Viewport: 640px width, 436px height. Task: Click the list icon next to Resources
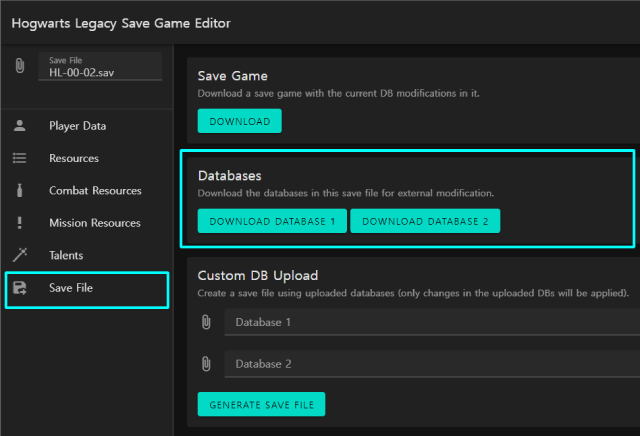(20, 158)
